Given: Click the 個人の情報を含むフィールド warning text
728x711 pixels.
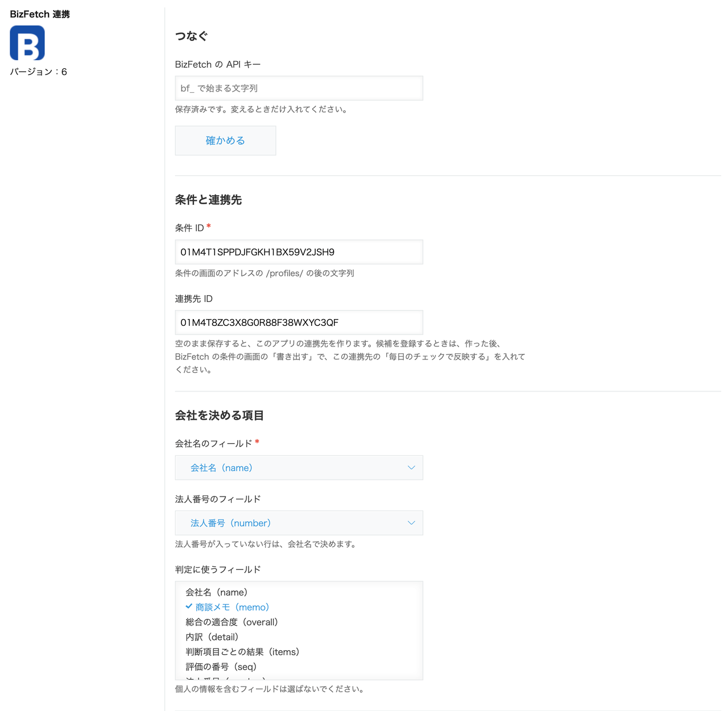Looking at the screenshot, I should 270,689.
